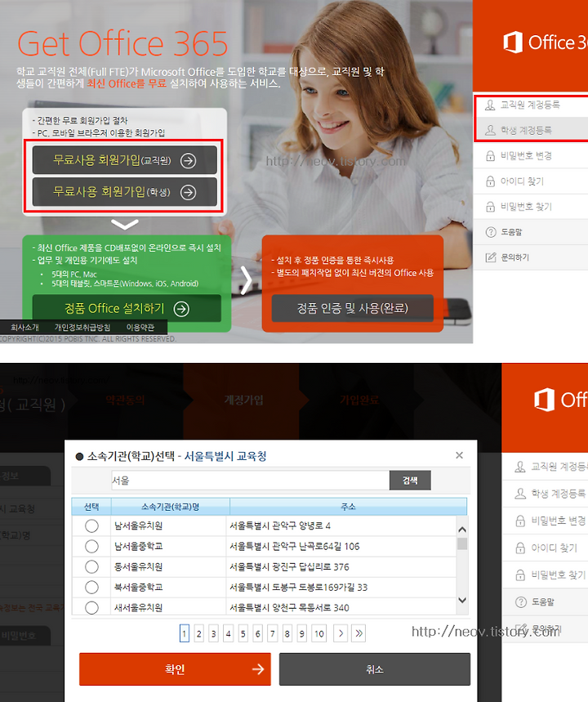
Task: Open 개인정보취급방침 footer link
Action: (82, 327)
